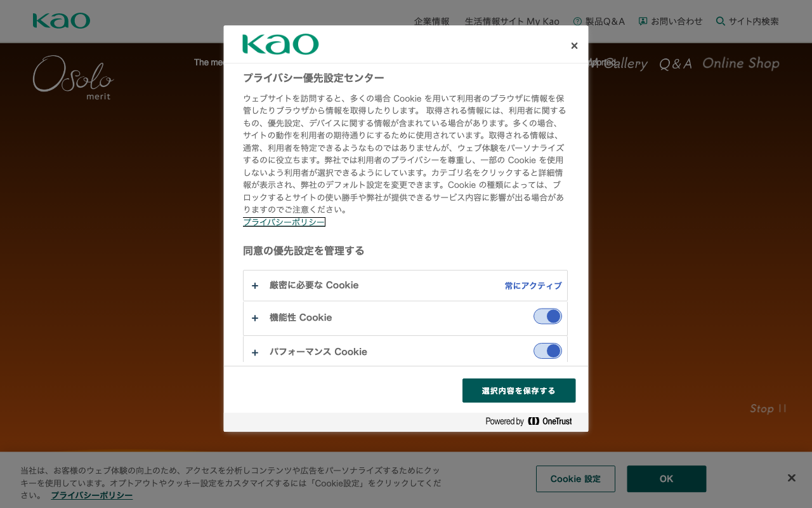The image size is (812, 508).
Task: Disable the パフォーマンス Cookie toggle
Action: [547, 351]
